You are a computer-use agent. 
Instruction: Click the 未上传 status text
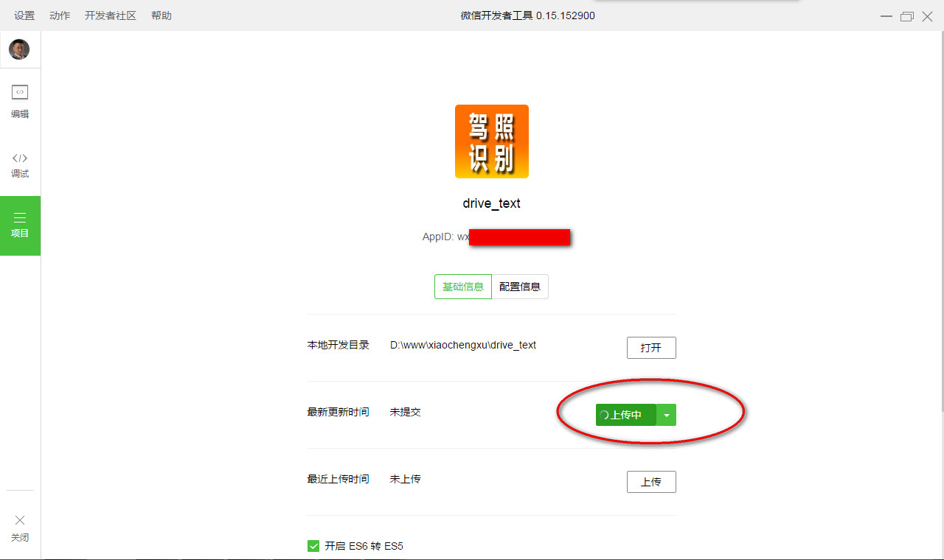pyautogui.click(x=406, y=479)
